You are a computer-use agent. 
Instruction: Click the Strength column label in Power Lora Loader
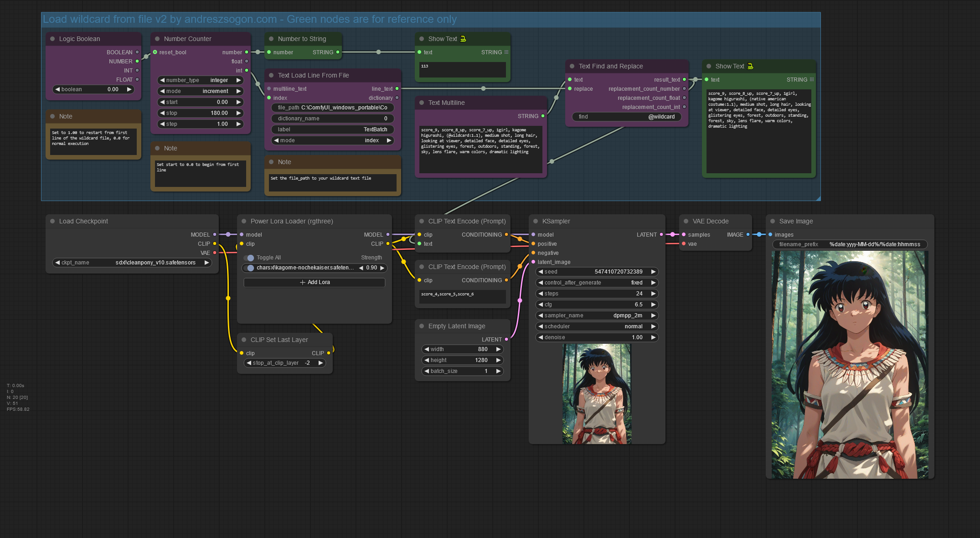pos(371,258)
